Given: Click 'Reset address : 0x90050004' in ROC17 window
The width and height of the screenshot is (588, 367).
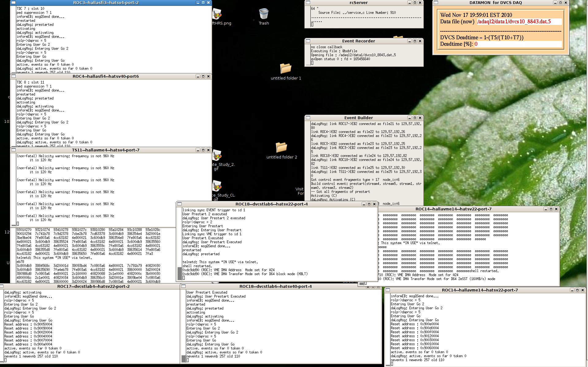Looking at the screenshot, I should (28, 324).
